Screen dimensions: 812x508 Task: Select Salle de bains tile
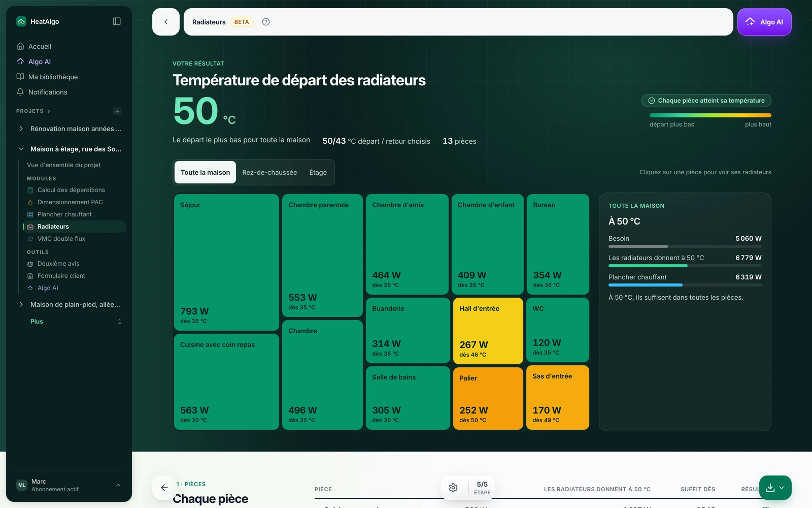click(x=408, y=398)
